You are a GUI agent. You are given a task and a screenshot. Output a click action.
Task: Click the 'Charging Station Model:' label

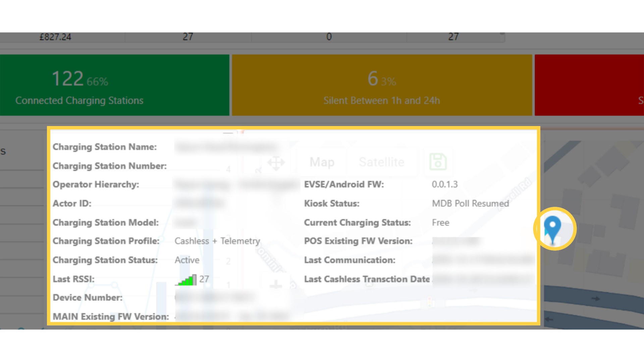(x=106, y=223)
